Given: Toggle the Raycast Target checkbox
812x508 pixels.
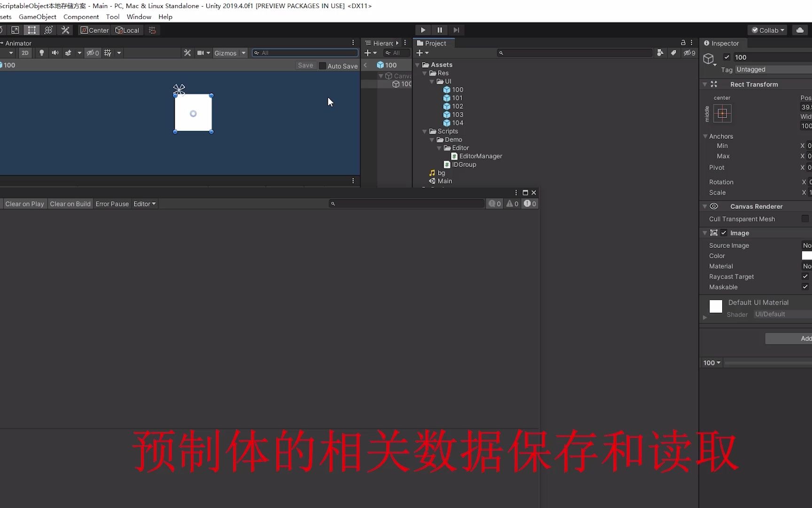Looking at the screenshot, I should (x=805, y=276).
